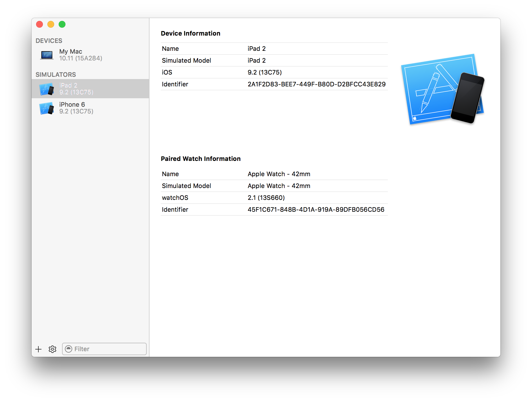532x402 pixels.
Task: Open the gear actions menu
Action: click(52, 349)
